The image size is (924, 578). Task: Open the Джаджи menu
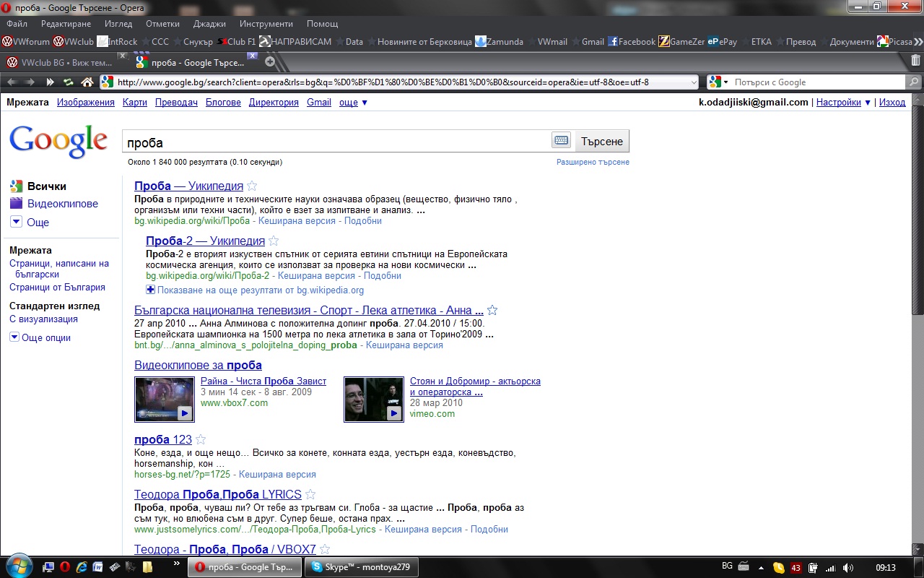pos(209,24)
